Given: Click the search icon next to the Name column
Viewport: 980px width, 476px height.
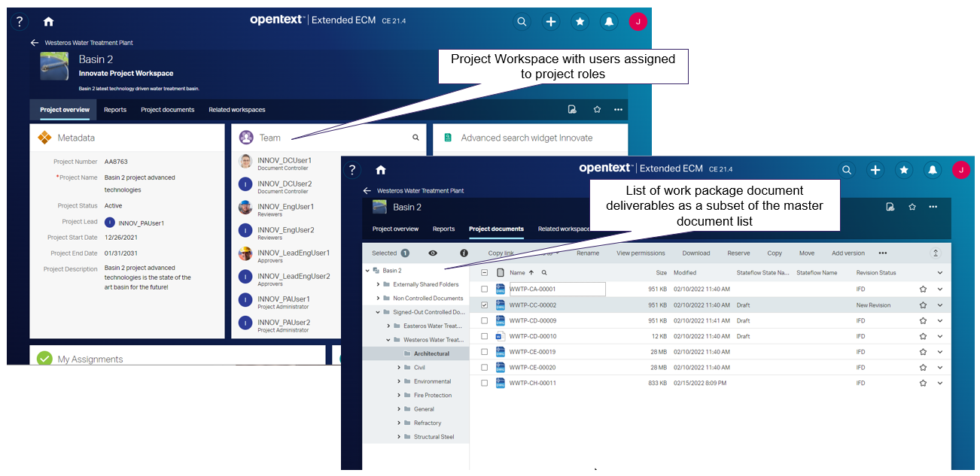Looking at the screenshot, I should (544, 273).
